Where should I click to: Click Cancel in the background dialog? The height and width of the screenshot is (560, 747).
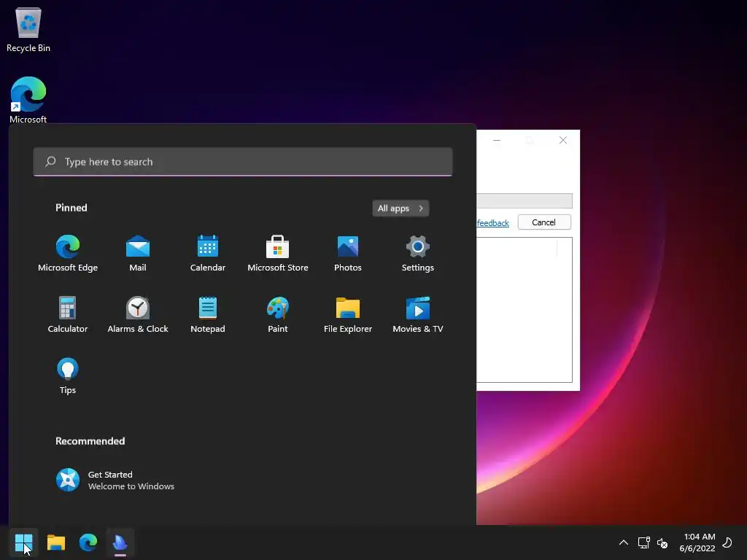(x=544, y=222)
